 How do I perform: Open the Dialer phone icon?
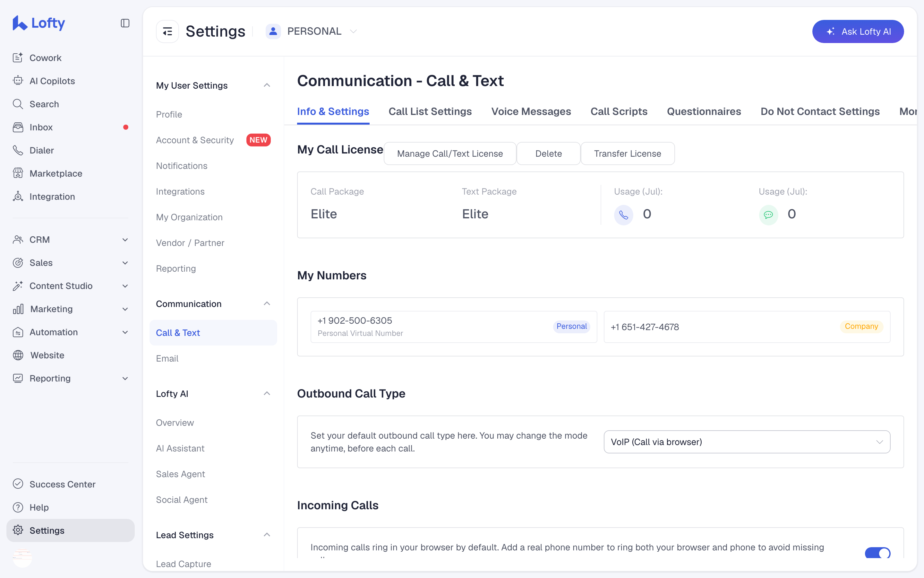pos(18,150)
